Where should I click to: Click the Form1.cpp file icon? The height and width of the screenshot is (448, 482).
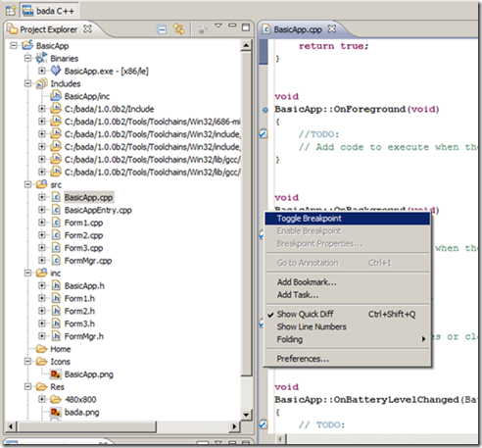pos(56,223)
